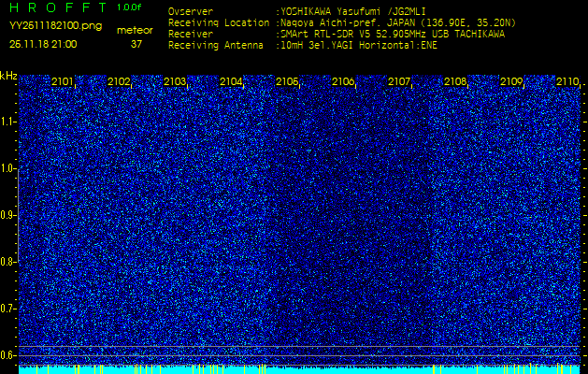
Task: Click the 2102 time marker
Action: pos(119,81)
